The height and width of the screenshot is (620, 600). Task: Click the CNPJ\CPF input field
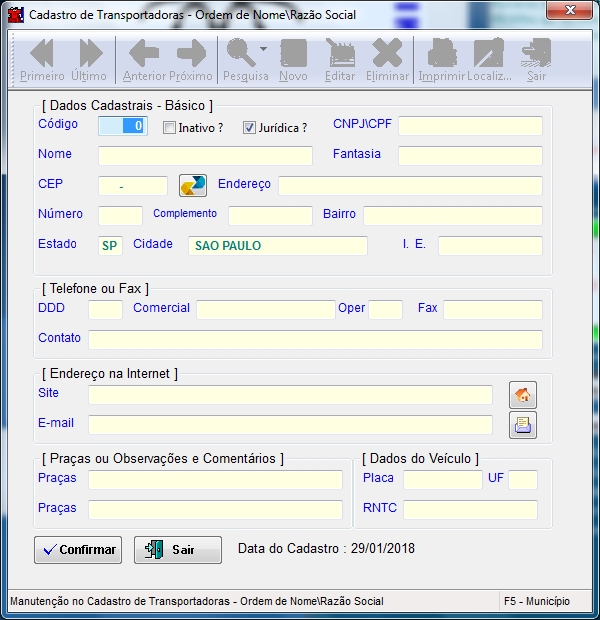click(470, 126)
